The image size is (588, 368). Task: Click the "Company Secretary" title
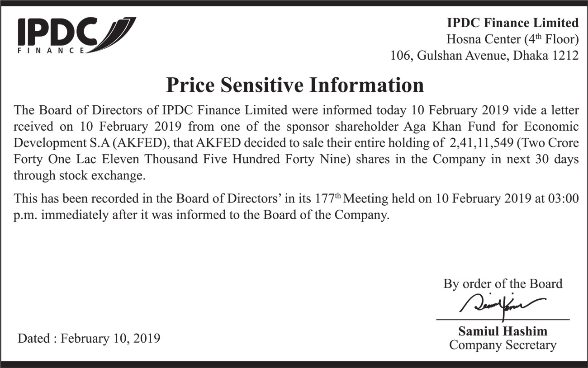[x=503, y=345]
